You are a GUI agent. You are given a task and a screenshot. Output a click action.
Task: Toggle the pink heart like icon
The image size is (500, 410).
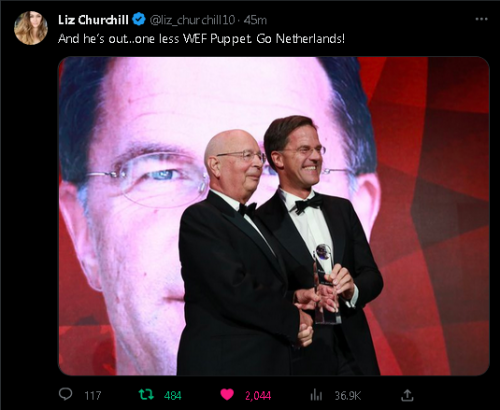pos(227,395)
